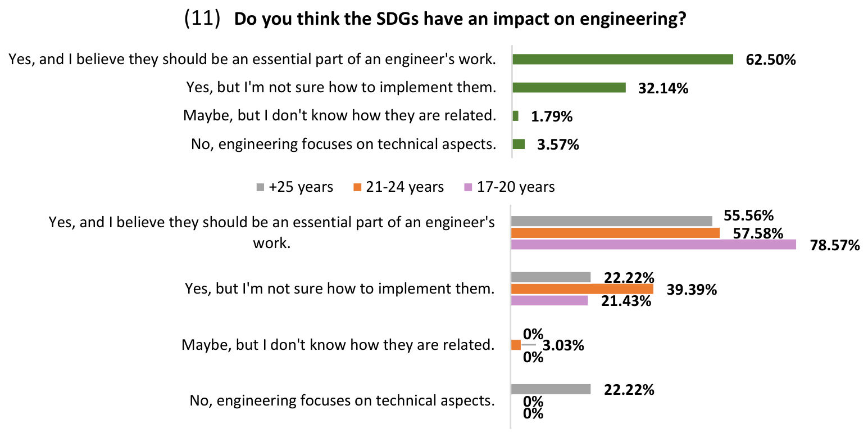Click the small 1.79% green bar
This screenshot has height=437, width=868.
tap(516, 116)
